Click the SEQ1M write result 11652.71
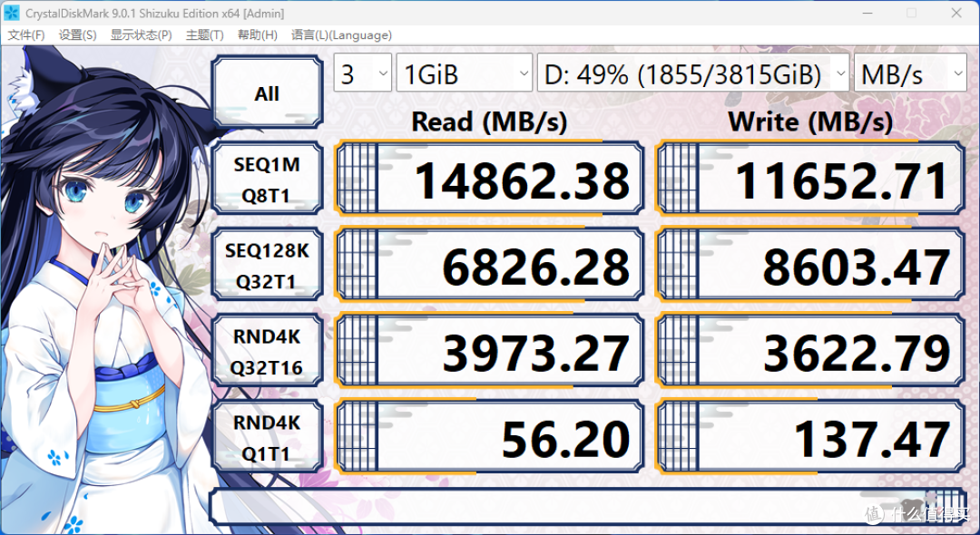Viewport: 980px width, 535px height. tap(810, 180)
